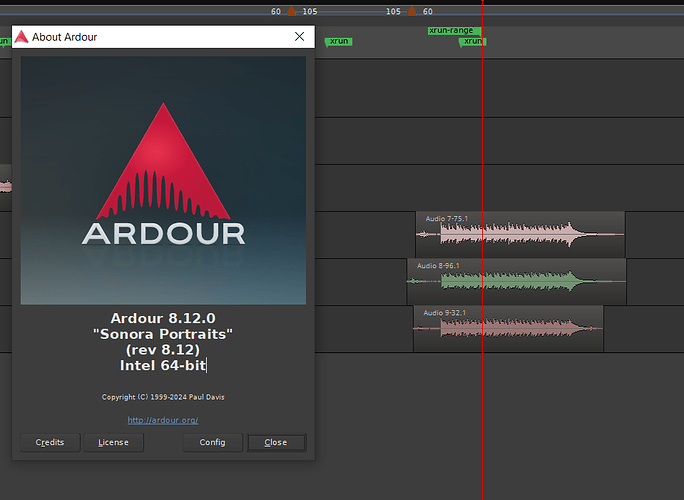Open the http://ardour.org/ link
The width and height of the screenshot is (684, 500).
163,420
